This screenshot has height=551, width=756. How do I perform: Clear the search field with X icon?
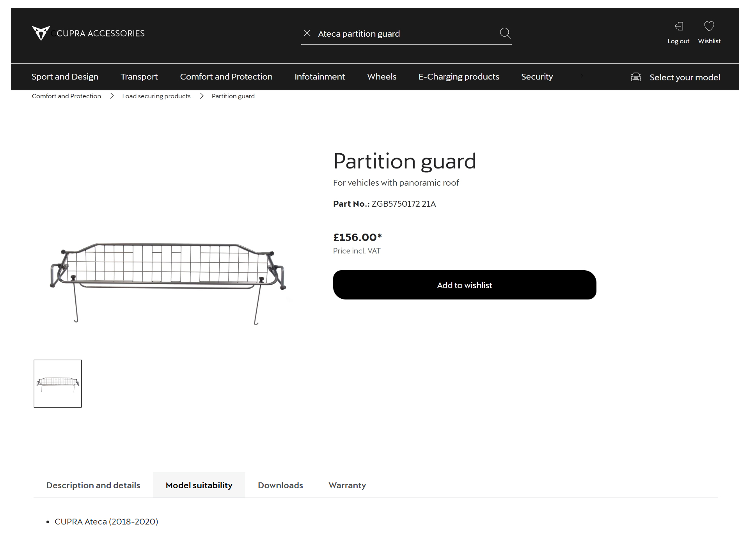point(307,33)
